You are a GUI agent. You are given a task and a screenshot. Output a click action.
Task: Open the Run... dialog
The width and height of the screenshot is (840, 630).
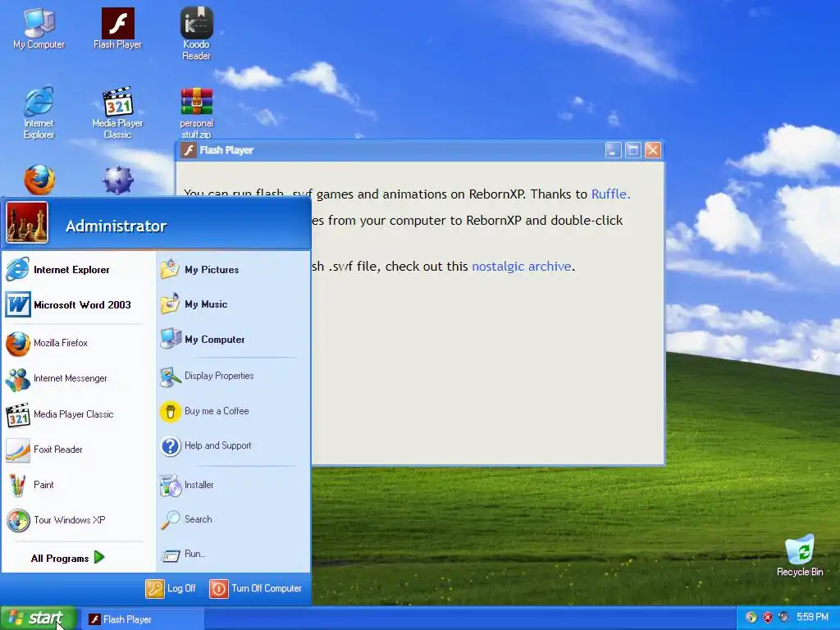[x=232, y=554]
